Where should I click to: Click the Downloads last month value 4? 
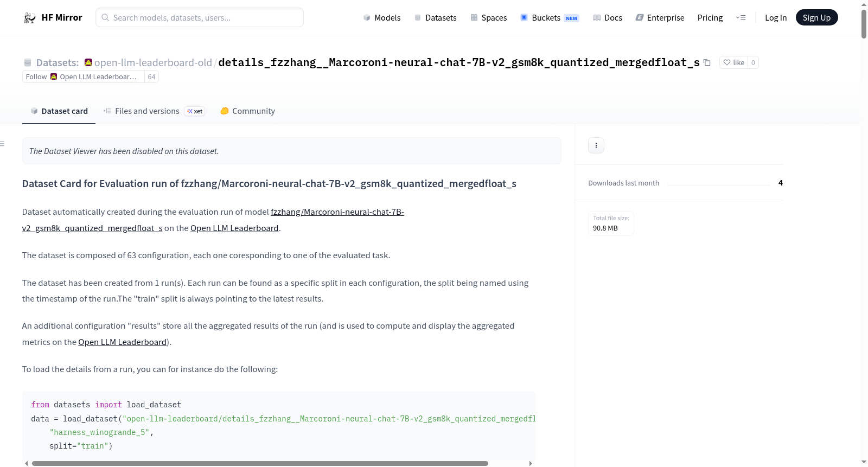[x=780, y=183]
